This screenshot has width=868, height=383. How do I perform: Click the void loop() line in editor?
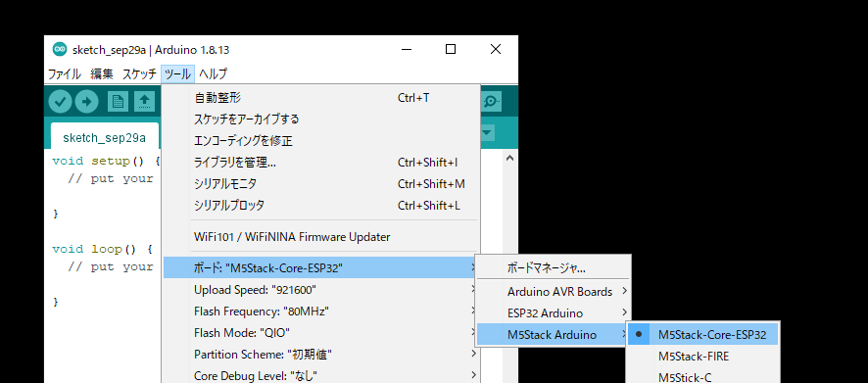point(102,249)
